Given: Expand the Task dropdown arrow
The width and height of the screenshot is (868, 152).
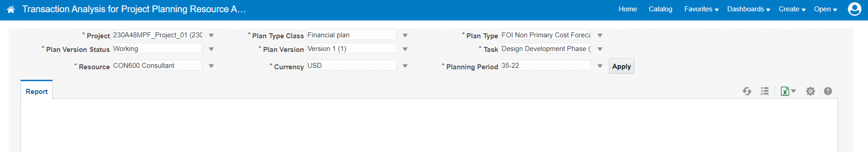Looking at the screenshot, I should point(600,49).
